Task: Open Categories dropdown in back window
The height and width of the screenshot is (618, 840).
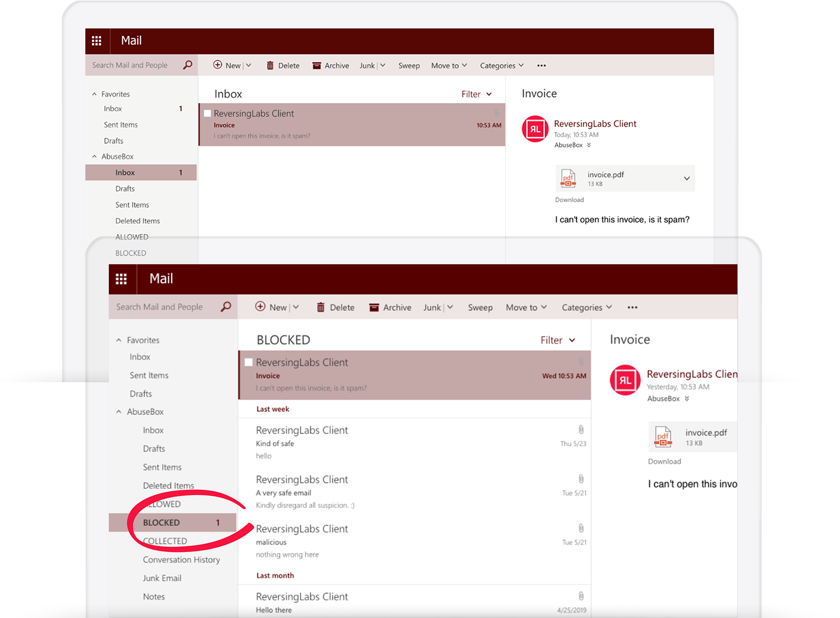Action: pos(502,66)
